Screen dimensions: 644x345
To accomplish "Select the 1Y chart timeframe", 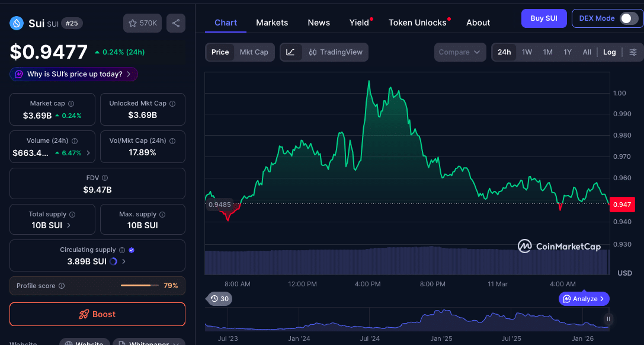I will (x=567, y=52).
